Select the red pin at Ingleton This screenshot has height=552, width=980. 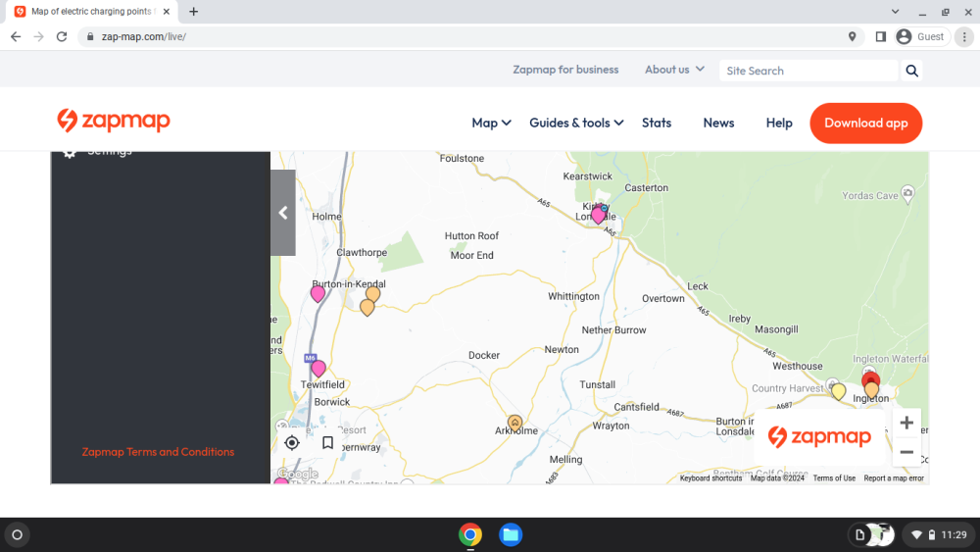[x=870, y=378]
